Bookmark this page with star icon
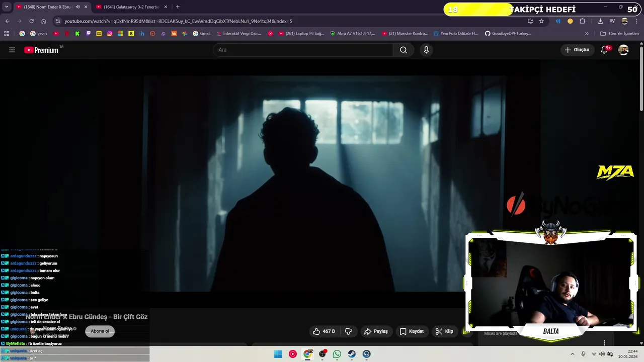The height and width of the screenshot is (362, 644). [x=541, y=21]
